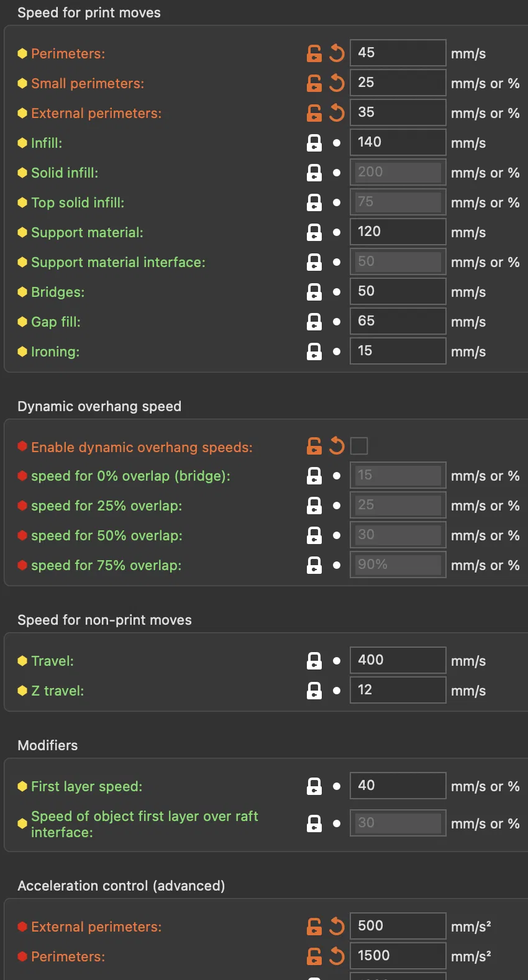
Task: Click the Gap fill speed field
Action: (398, 321)
